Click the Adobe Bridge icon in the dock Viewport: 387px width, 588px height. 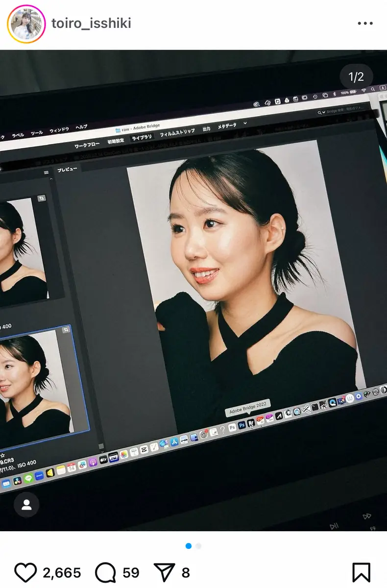(x=251, y=424)
